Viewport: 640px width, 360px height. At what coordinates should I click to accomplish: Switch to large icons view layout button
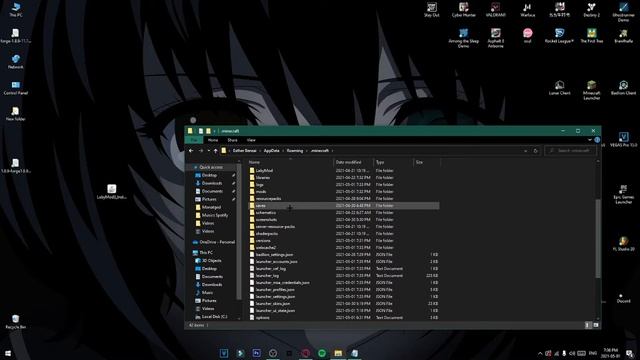click(596, 325)
